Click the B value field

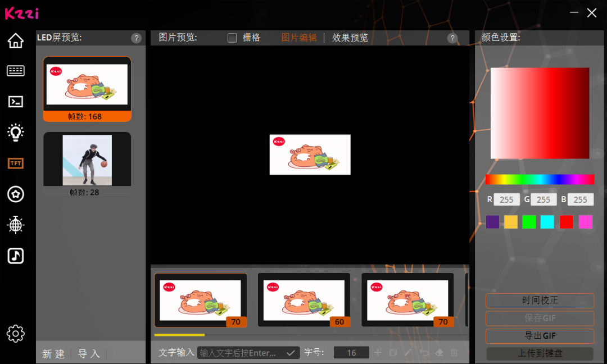tap(580, 199)
